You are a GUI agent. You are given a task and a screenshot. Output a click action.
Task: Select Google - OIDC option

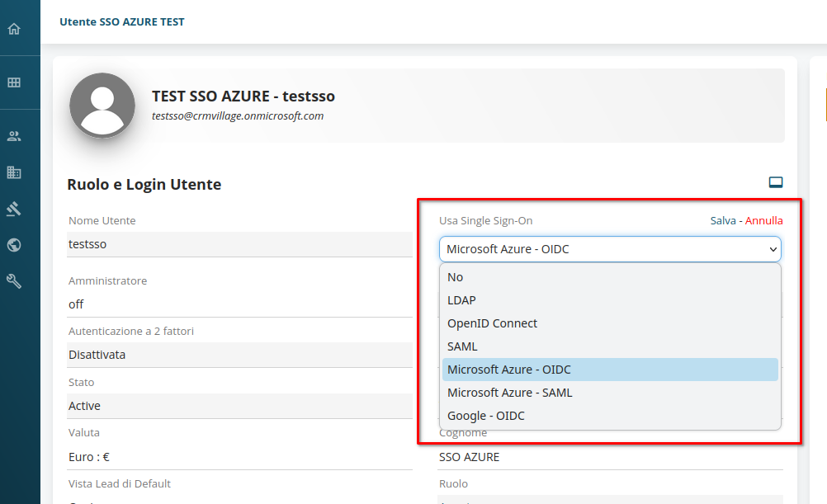click(610, 416)
